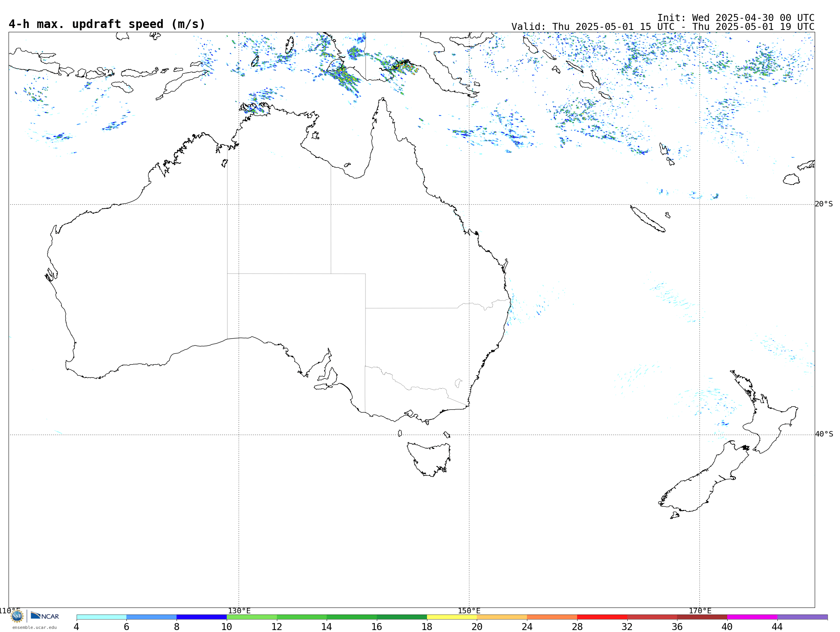Image resolution: width=840 pixels, height=632 pixels.
Task: Pick the light green 10–12 colorbar swatch
Action: (252, 617)
